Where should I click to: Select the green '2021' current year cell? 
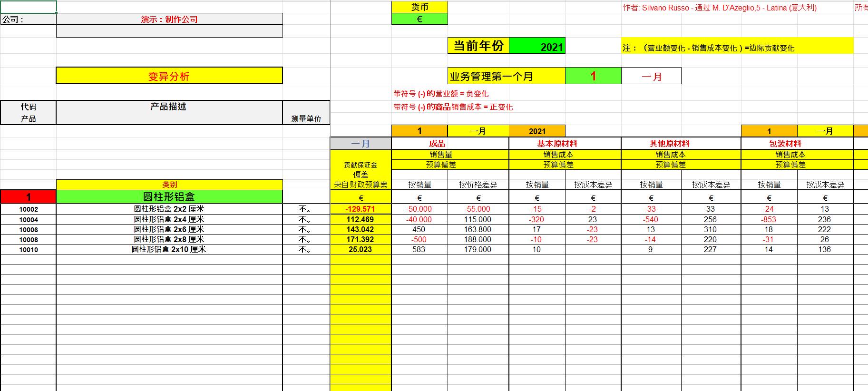(537, 46)
